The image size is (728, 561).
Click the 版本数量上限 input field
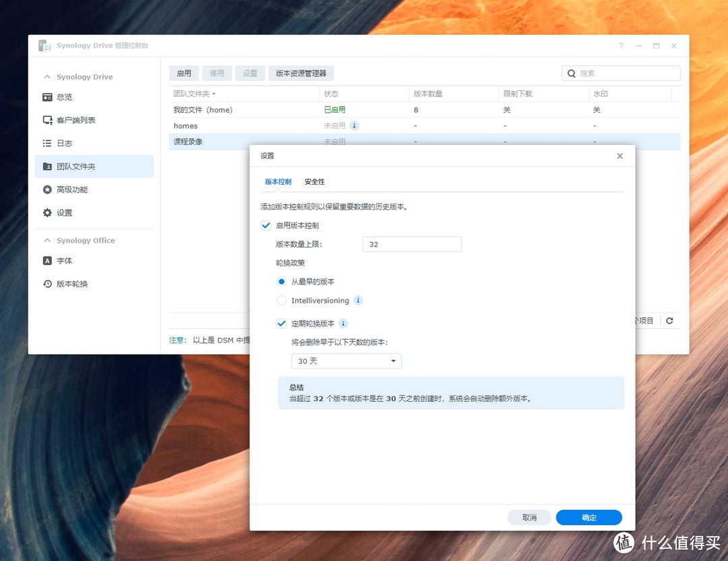coord(411,244)
